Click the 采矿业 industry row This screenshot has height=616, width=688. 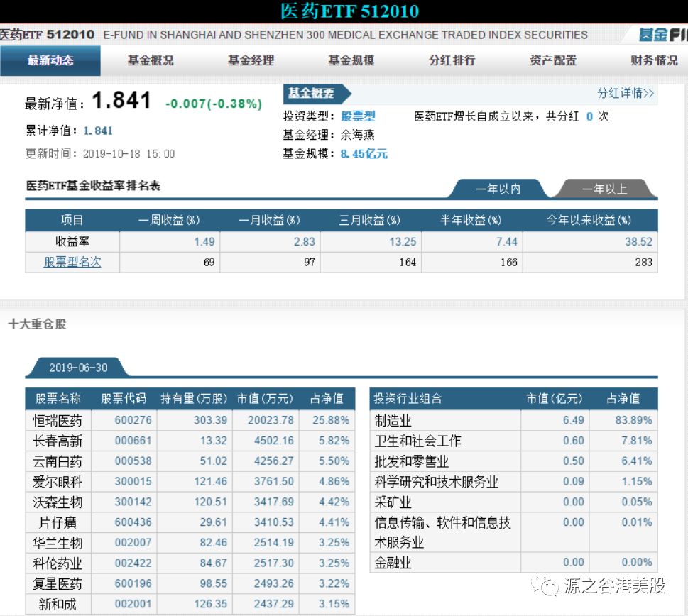point(514,502)
